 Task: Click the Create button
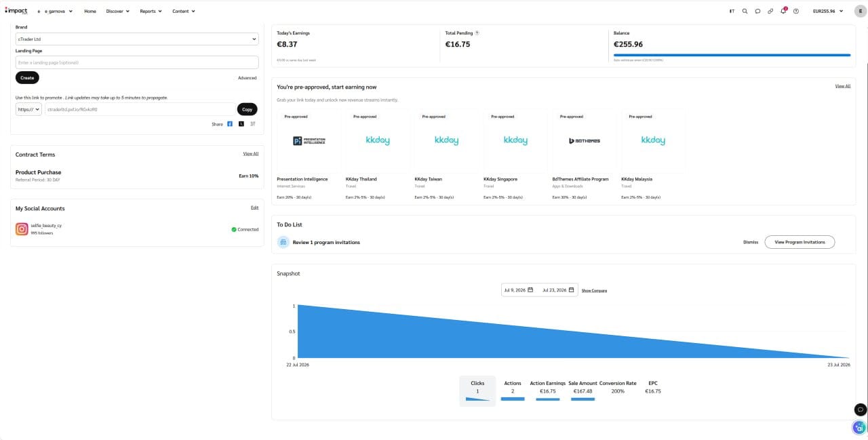pos(27,78)
